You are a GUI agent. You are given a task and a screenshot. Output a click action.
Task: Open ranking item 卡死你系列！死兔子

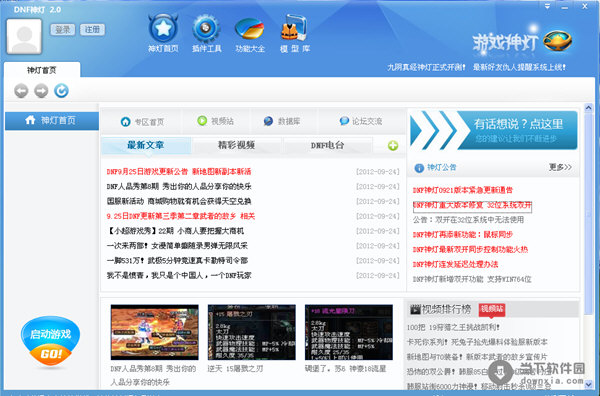(477, 342)
